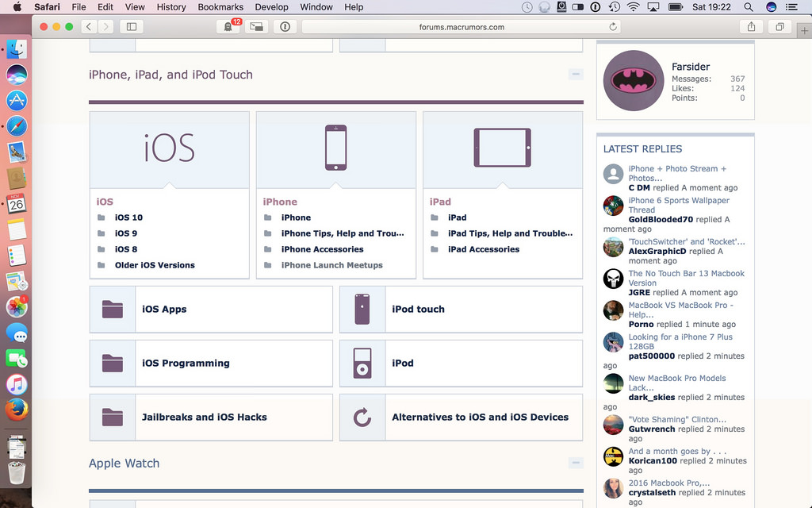Viewport: 812px width, 508px height.
Task: Open the iPad Tips, Help and Trouble link
Action: [x=510, y=233]
